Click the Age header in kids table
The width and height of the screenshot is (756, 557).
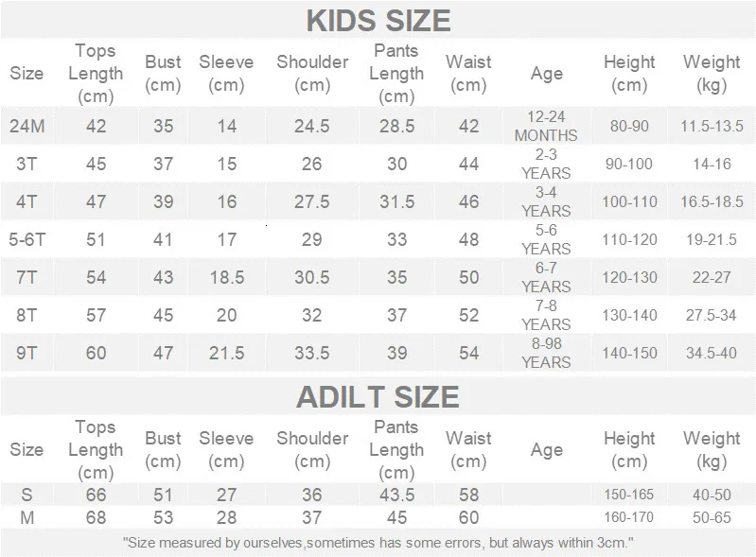pos(546,74)
